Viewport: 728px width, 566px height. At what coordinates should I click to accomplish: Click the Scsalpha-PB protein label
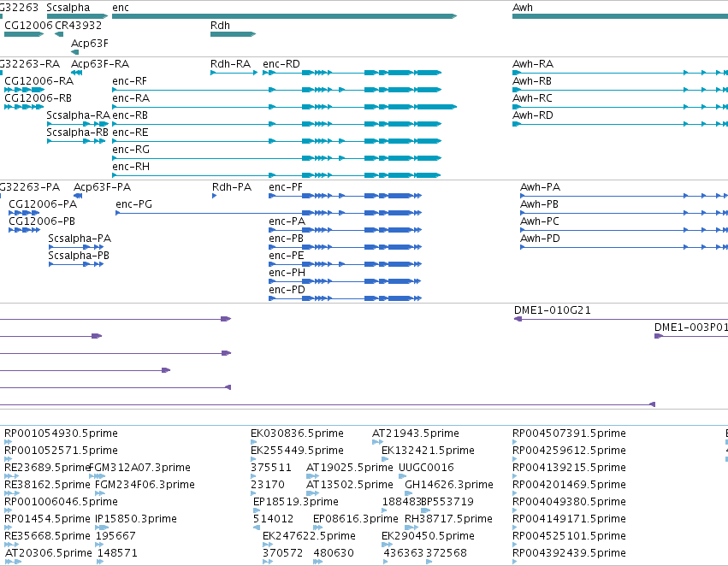coord(79,256)
